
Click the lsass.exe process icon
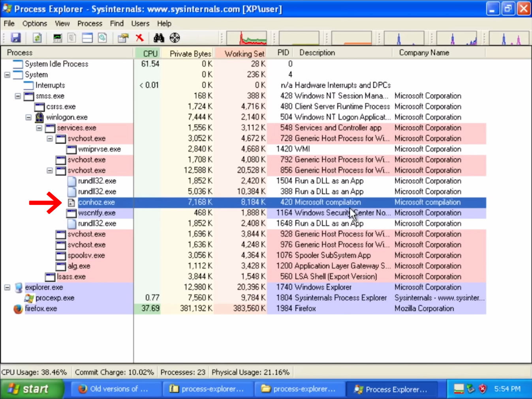(x=50, y=277)
